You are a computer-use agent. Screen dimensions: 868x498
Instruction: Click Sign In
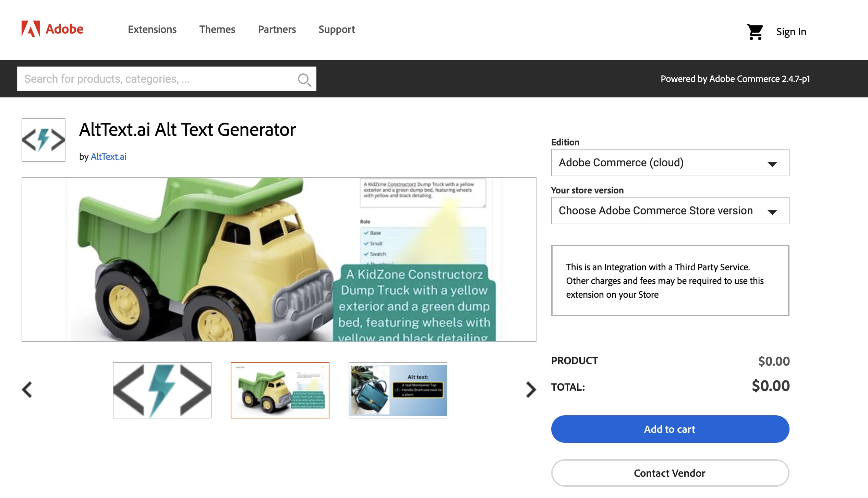791,32
